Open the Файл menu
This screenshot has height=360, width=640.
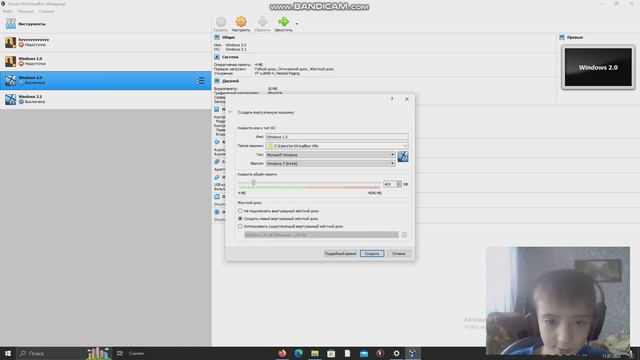click(7, 11)
